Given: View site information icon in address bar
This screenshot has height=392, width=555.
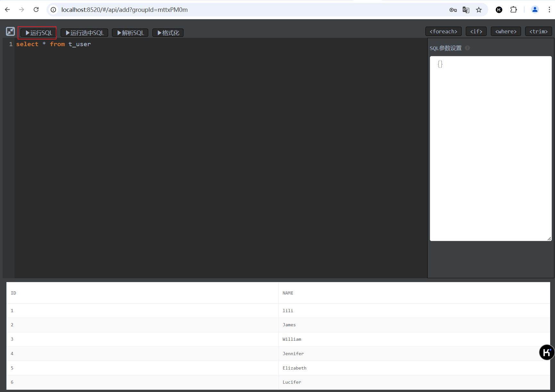Looking at the screenshot, I should [54, 10].
